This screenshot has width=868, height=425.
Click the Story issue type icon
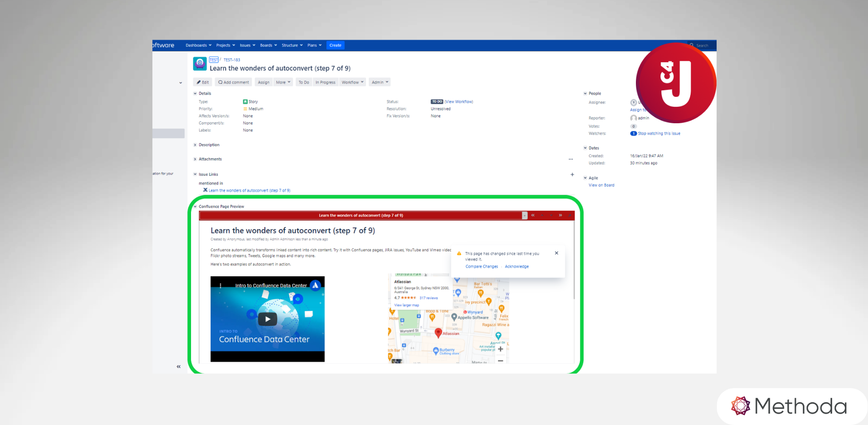tap(245, 102)
